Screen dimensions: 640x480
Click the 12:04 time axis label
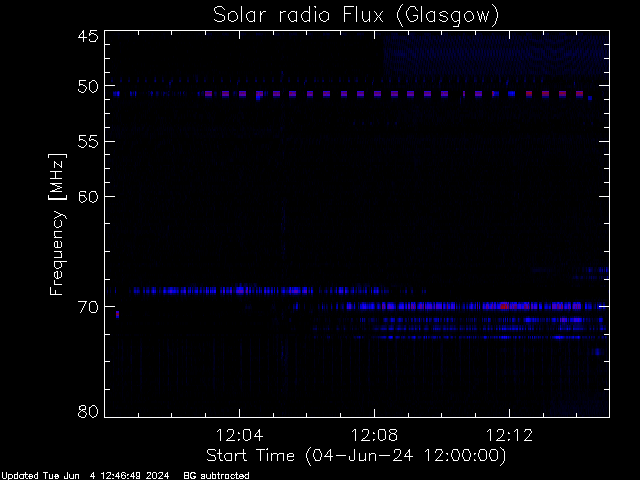pos(239,435)
